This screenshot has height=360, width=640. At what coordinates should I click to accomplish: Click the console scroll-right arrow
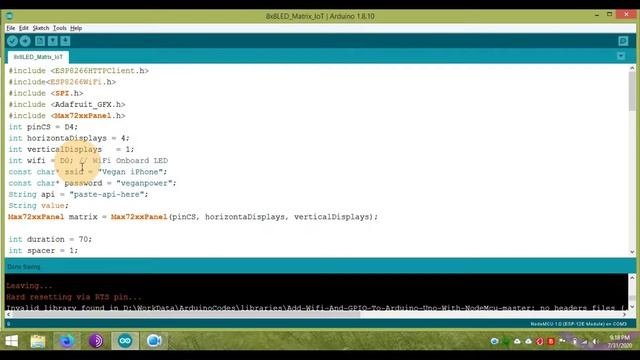pos(624,314)
